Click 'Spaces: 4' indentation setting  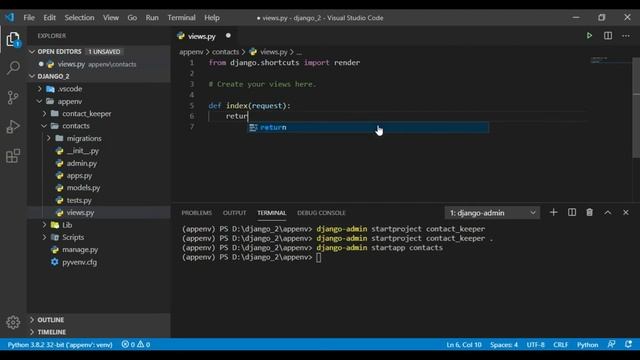click(504, 344)
